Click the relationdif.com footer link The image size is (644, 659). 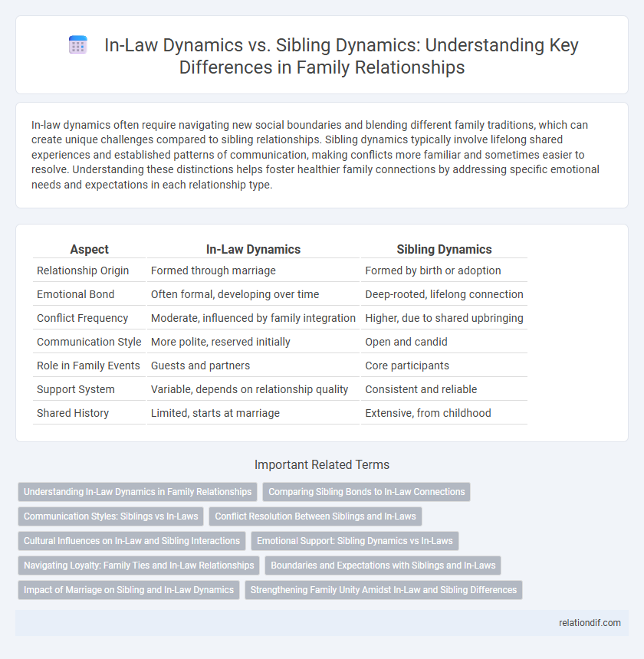coord(589,623)
